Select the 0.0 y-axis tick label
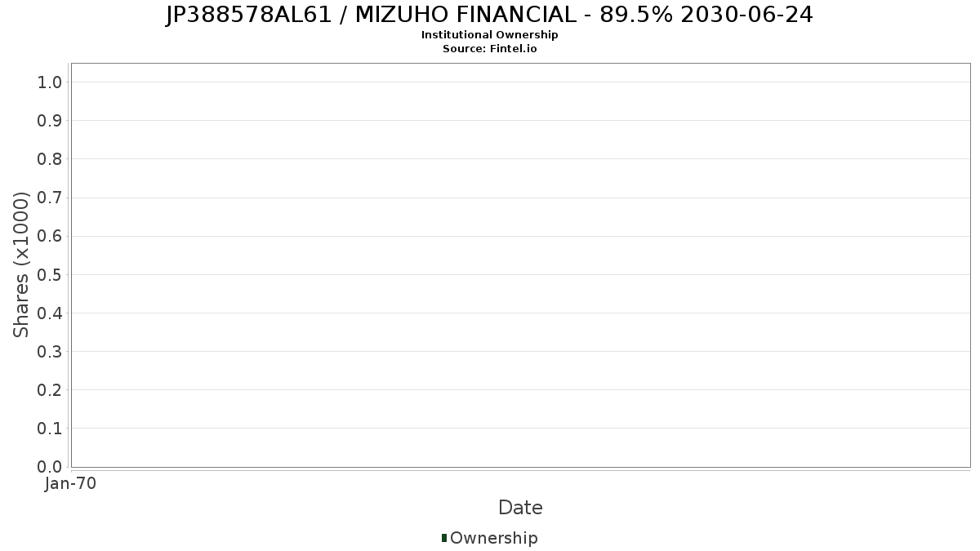The height and width of the screenshot is (551, 980). tap(49, 467)
